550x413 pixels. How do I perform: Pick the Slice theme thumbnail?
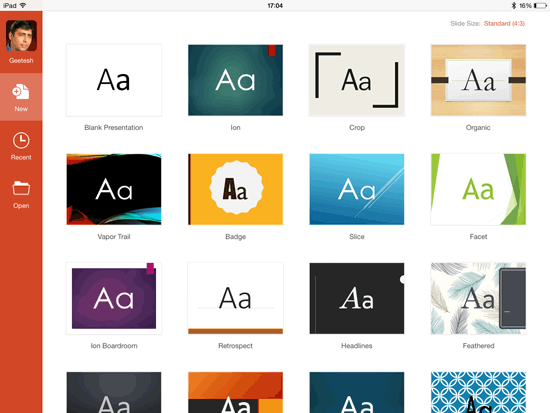pos(357,189)
